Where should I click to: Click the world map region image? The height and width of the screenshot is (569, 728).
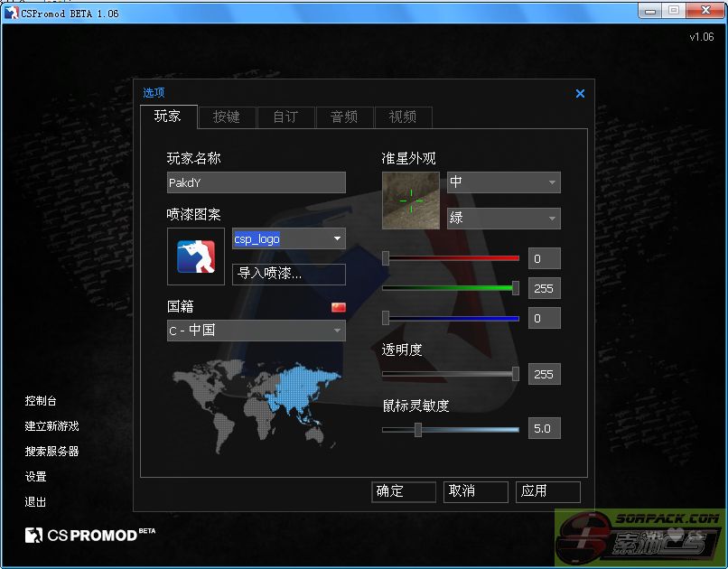pos(256,406)
